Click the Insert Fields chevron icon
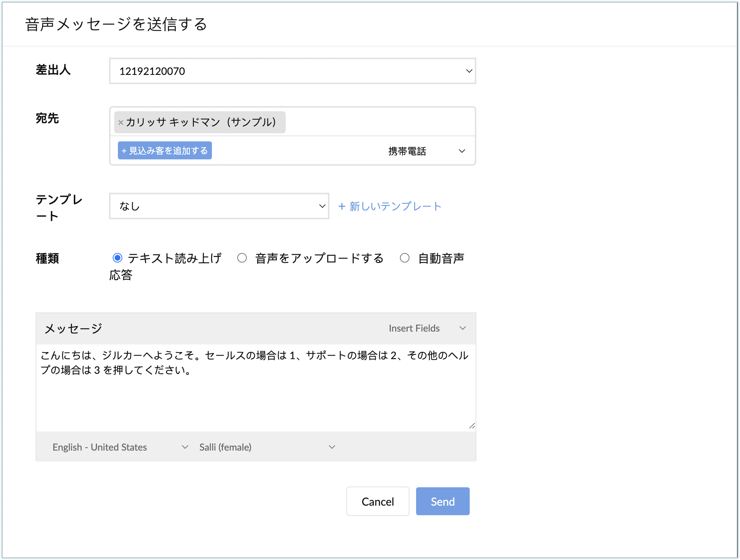 463,328
